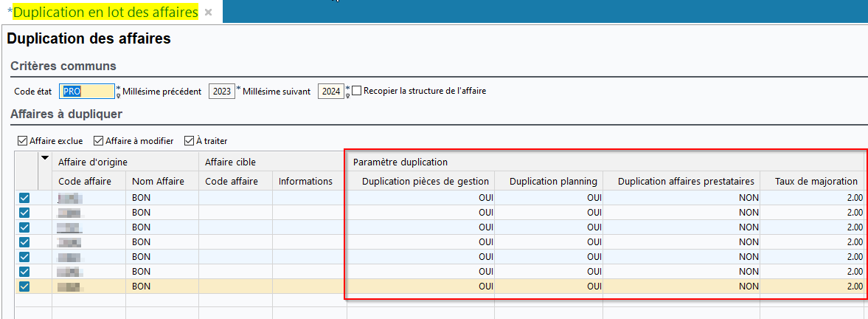Image resolution: width=868 pixels, height=319 pixels.
Task: Click highlighted row's 2.00 majoration rate
Action: pyautogui.click(x=813, y=287)
